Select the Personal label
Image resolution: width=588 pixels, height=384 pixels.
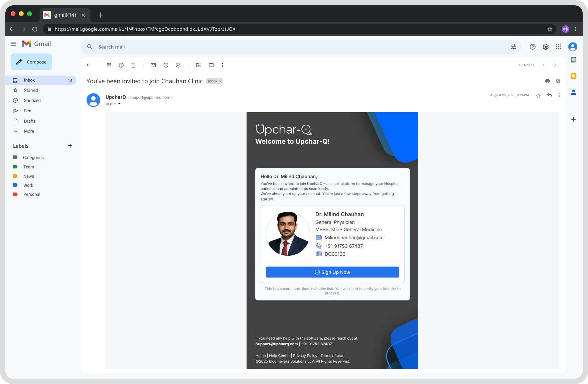pos(32,194)
